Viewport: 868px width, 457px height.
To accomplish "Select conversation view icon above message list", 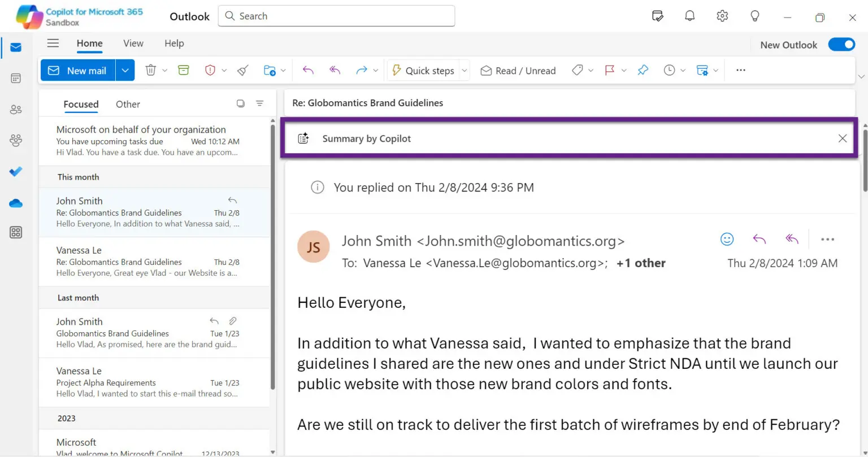I will point(240,103).
